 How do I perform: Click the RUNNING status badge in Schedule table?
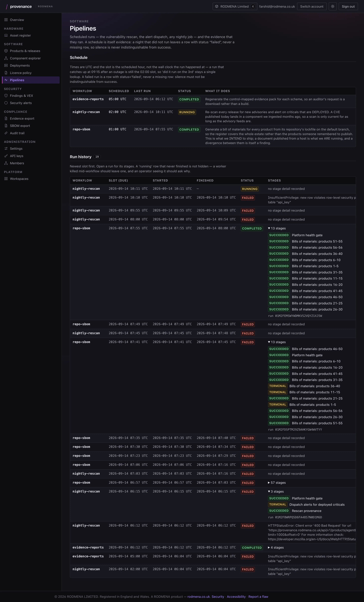(x=187, y=112)
